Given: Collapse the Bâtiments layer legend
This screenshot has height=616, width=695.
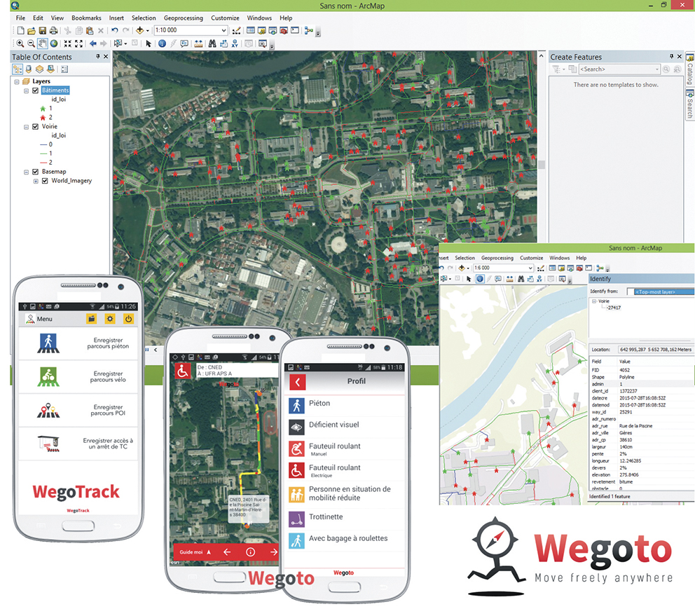Looking at the screenshot, I should [26, 90].
